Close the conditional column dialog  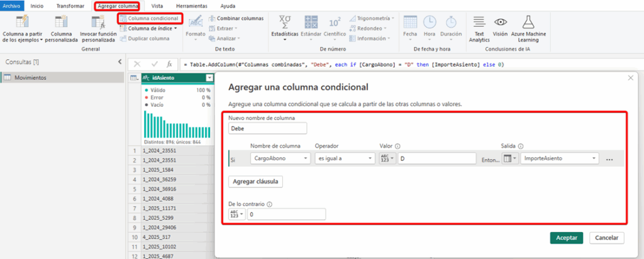pyautogui.click(x=631, y=77)
